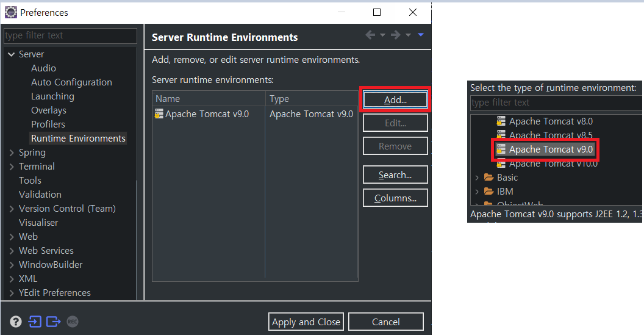The height and width of the screenshot is (335, 644).
Task: Click the Forward navigation arrow
Action: click(396, 35)
